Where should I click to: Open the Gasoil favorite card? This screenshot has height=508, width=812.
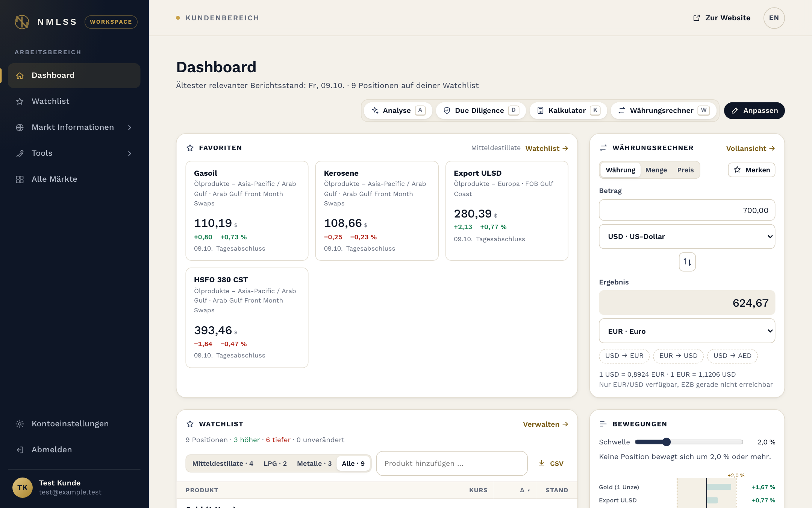coord(247,211)
